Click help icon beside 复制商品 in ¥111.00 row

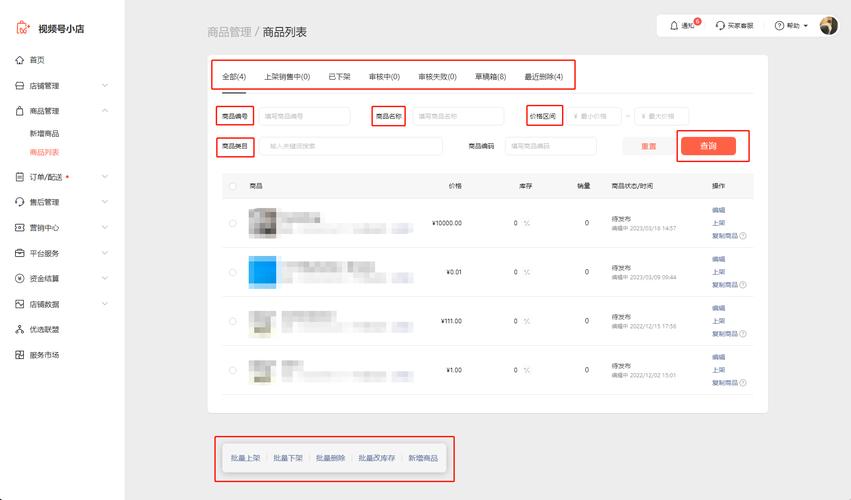(x=743, y=333)
